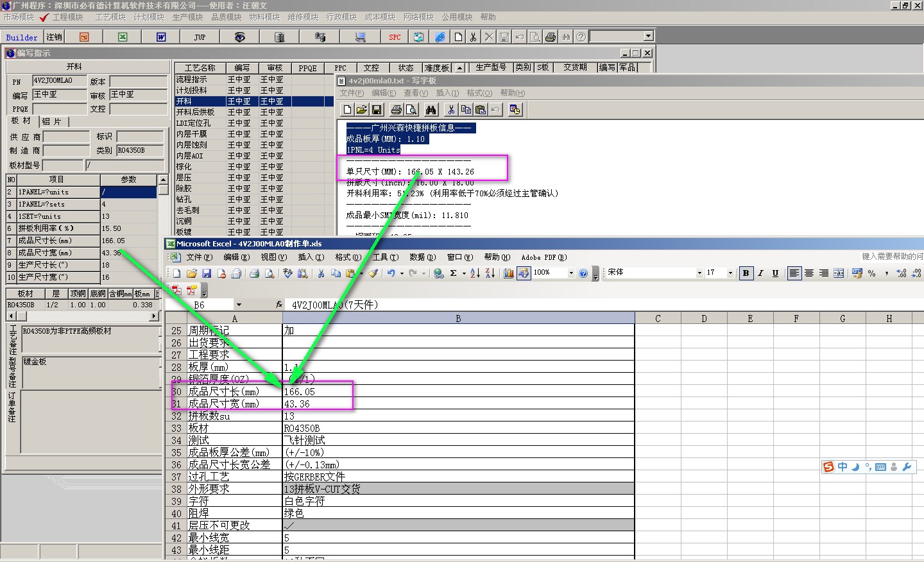Click Excel's merge and center icon
924x562 pixels.
pyautogui.click(x=839, y=273)
